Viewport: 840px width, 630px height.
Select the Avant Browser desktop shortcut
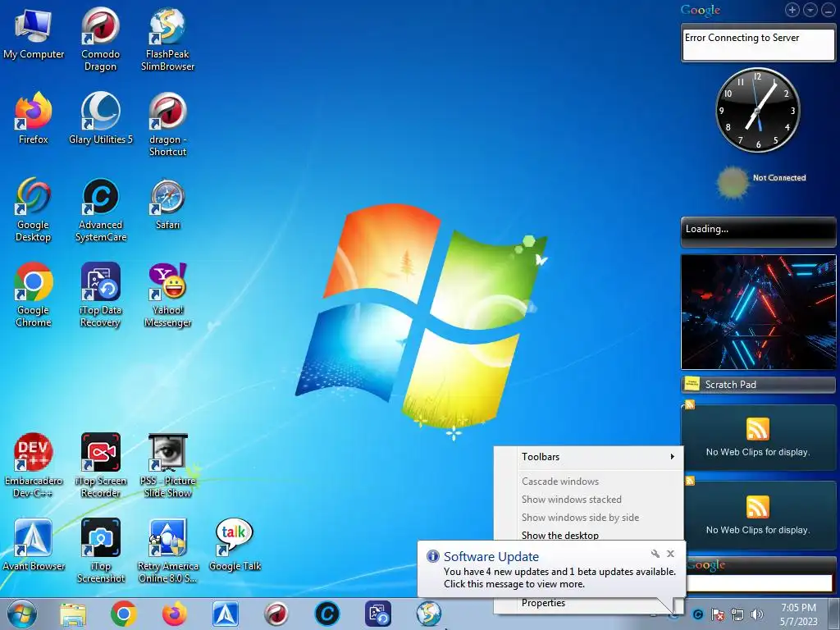[x=33, y=545]
